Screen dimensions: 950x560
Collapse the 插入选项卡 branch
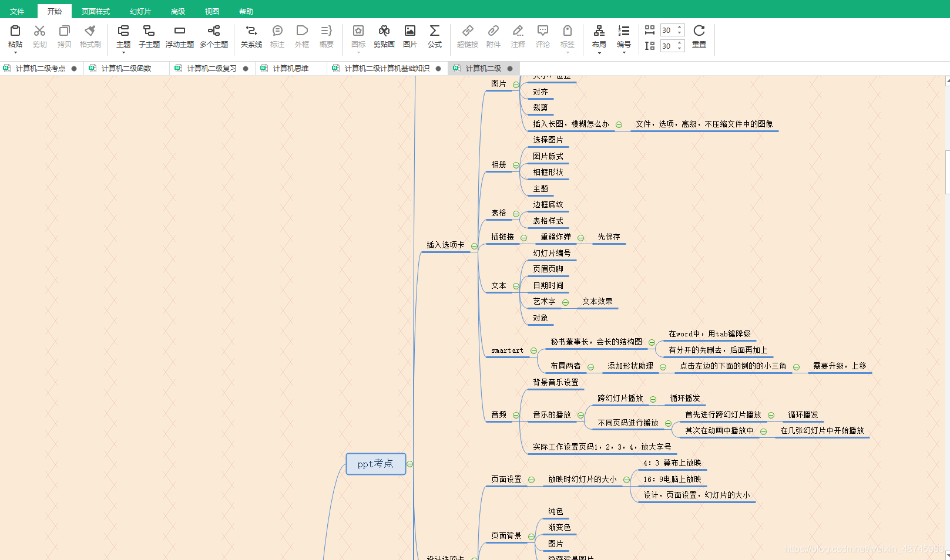pyautogui.click(x=474, y=246)
